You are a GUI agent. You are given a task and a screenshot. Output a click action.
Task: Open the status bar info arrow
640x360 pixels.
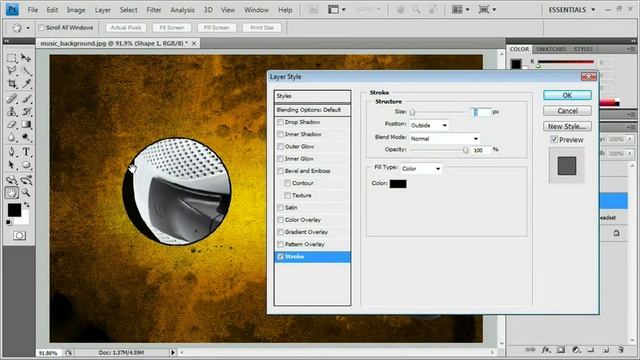[x=173, y=352]
